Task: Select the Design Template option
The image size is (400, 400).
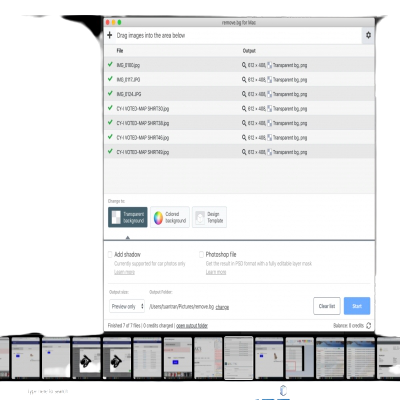Action: 209,217
